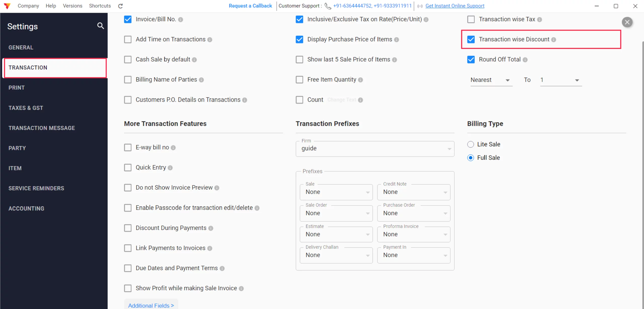Click info icon next to Quick Entry
Screen dimensions: 644x309
click(170, 168)
